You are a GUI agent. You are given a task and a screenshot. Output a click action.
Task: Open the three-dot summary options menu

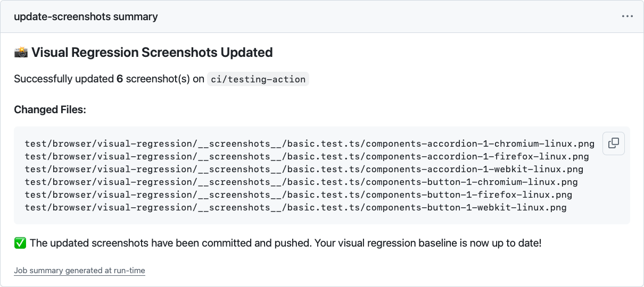[627, 16]
